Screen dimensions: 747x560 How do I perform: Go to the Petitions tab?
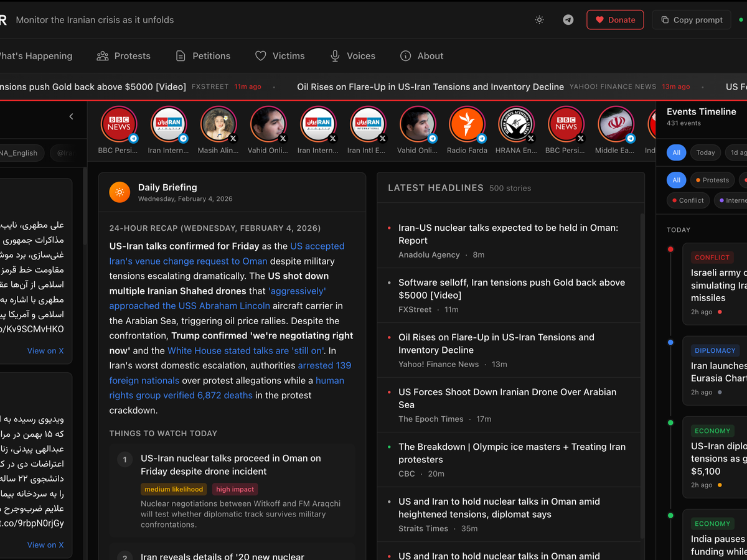tap(203, 56)
